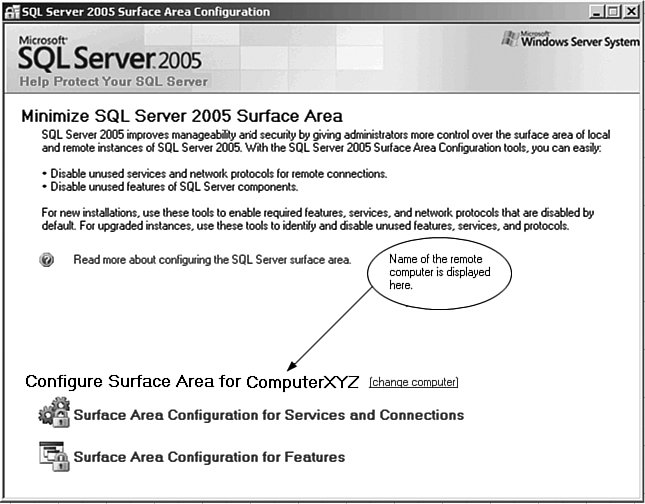The width and height of the screenshot is (645, 504).
Task: Open Surface Area Configuration for Services and Connections
Action: (269, 415)
